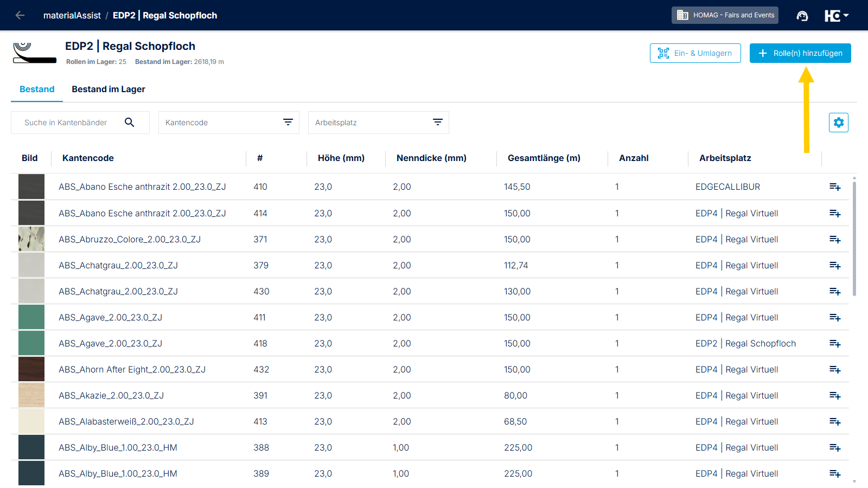
Task: Switch to Bestand im Lager tab
Action: (108, 89)
